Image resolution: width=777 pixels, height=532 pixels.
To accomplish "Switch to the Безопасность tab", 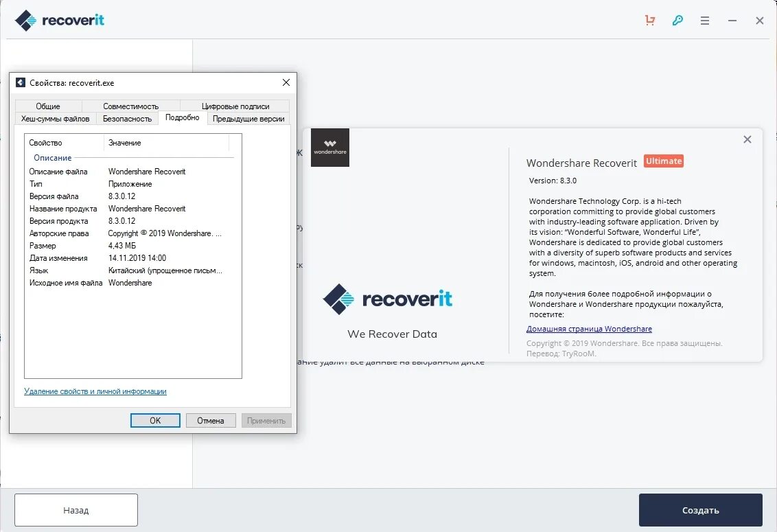I will point(128,119).
